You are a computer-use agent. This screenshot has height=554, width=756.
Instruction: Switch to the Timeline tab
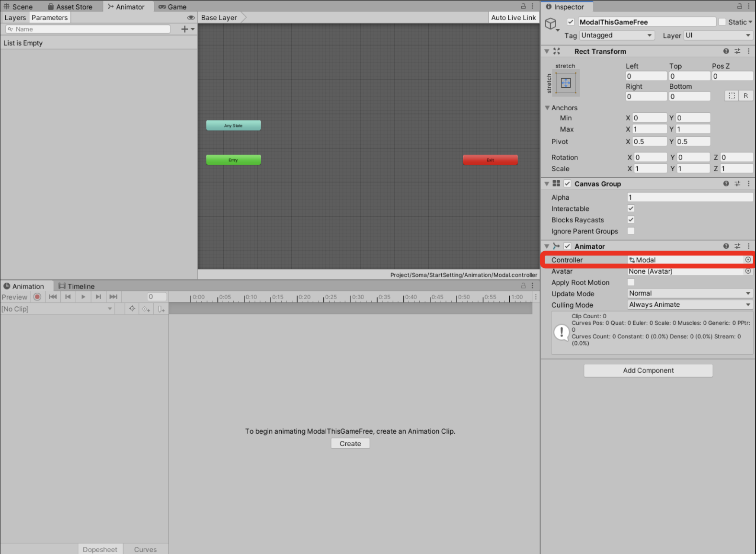77,286
